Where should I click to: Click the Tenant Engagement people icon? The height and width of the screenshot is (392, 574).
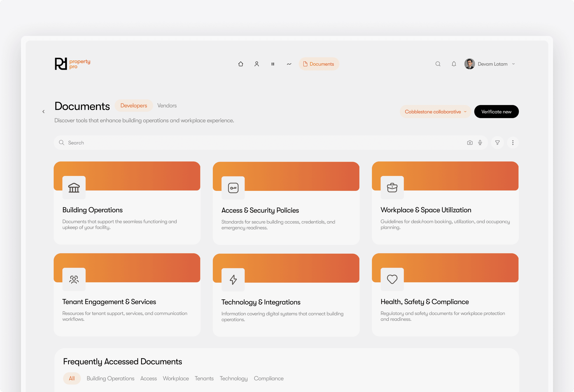point(74,279)
